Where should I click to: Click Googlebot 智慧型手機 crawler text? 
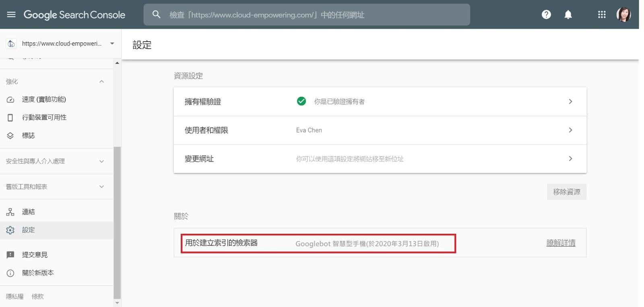click(367, 244)
